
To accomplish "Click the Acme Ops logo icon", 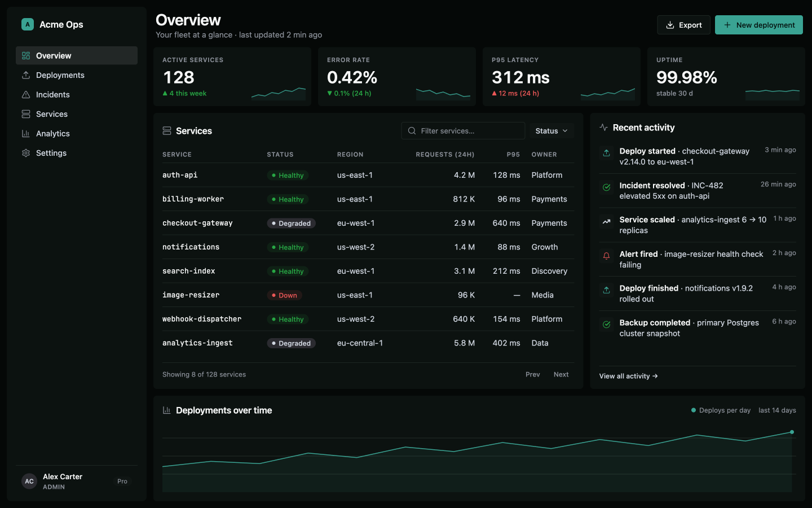I will tap(28, 24).
